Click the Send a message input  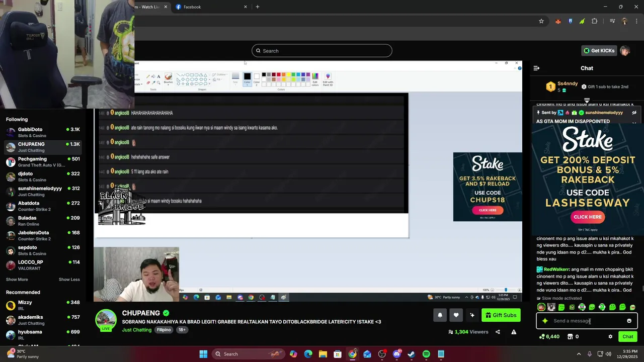pos(587,321)
